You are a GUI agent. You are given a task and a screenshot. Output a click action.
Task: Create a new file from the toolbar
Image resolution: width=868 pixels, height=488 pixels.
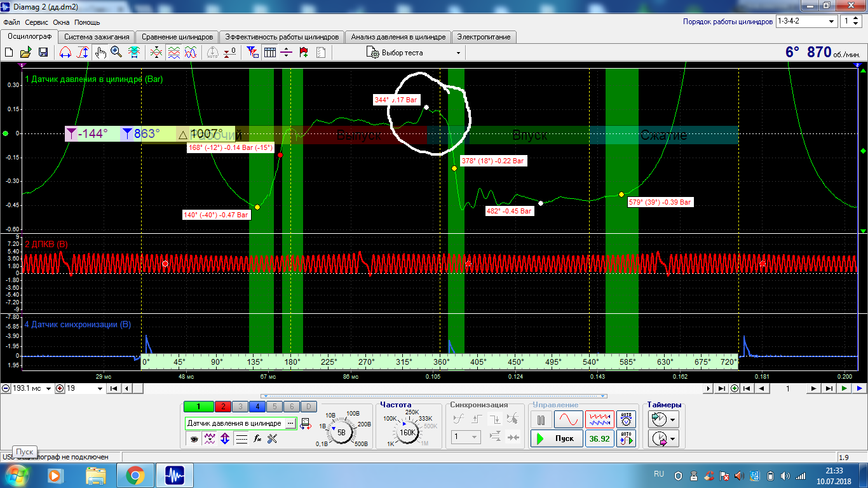click(9, 53)
